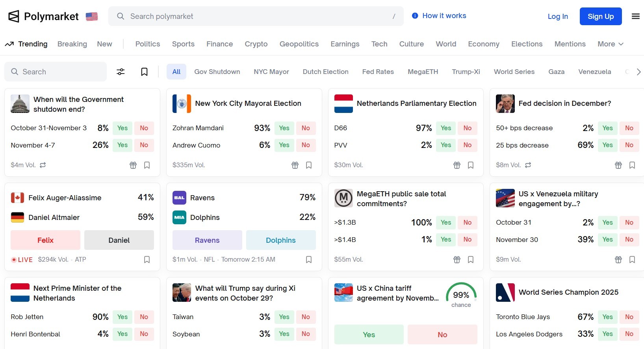Click the bookmarks filter icon beside search
Image resolution: width=644 pixels, height=349 pixels.
[x=144, y=72]
